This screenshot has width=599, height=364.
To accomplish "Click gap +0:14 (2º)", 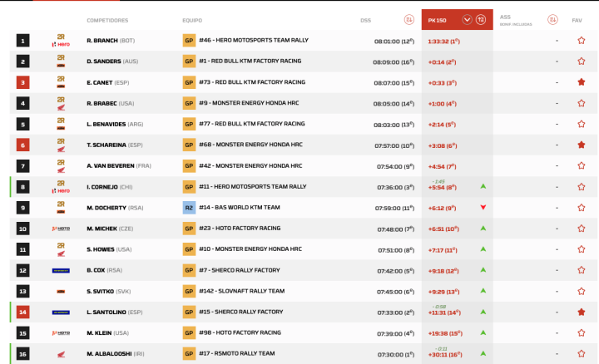I will coord(442,61).
